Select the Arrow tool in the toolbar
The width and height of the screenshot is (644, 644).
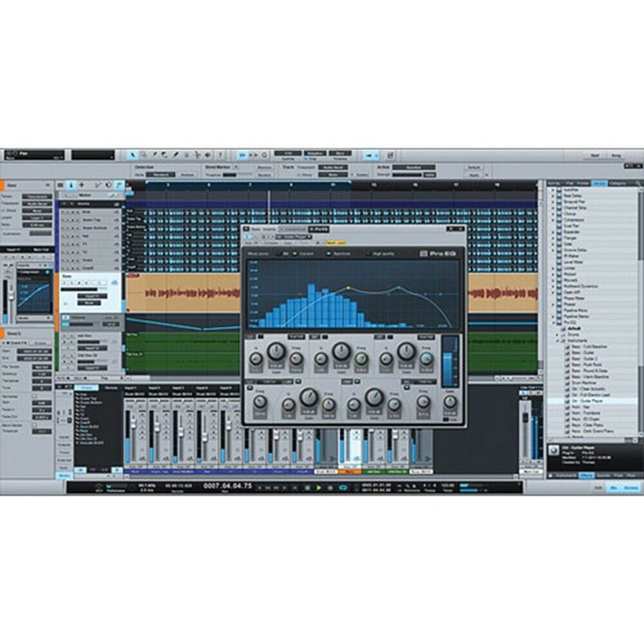pyautogui.click(x=133, y=155)
